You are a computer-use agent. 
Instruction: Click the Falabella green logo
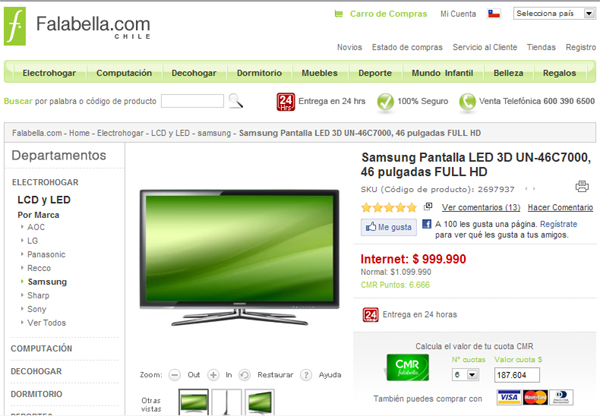pos(15,26)
